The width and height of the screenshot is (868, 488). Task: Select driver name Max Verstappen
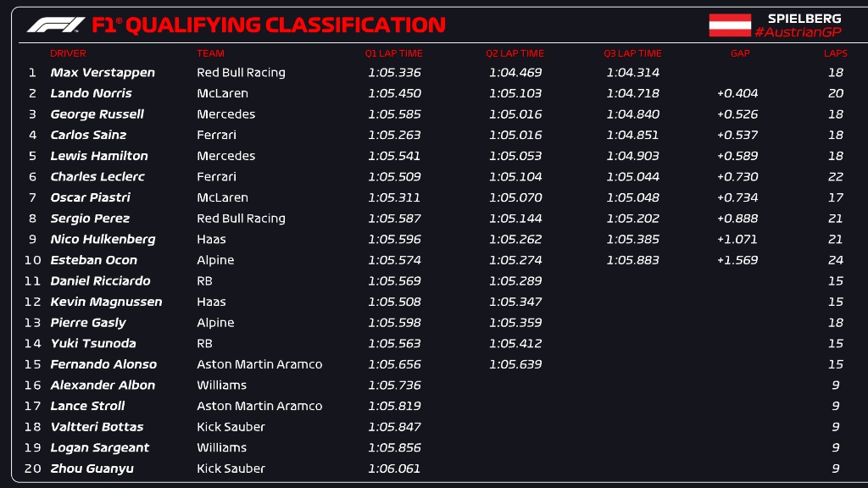(x=103, y=73)
